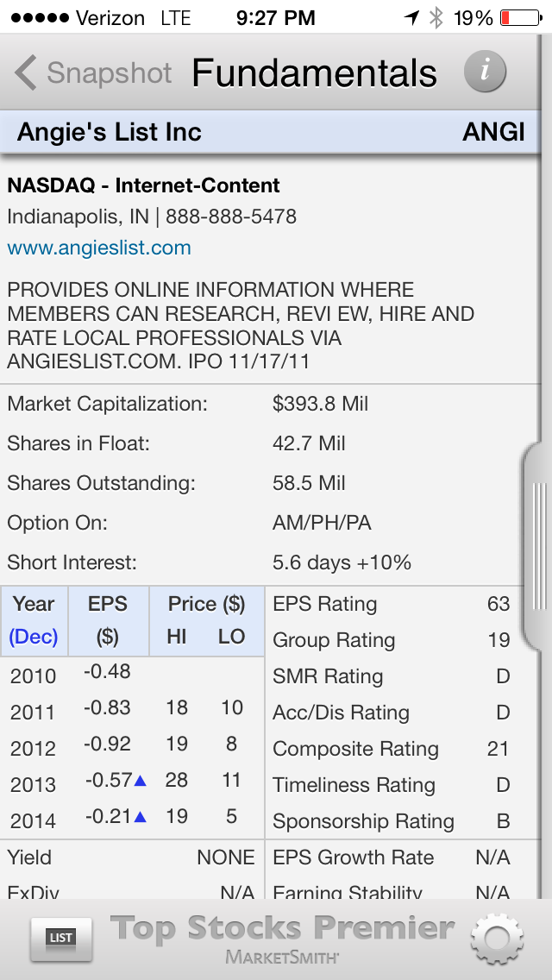This screenshot has height=980, width=552.
Task: Tap Composite Rating value 21
Action: (x=499, y=749)
